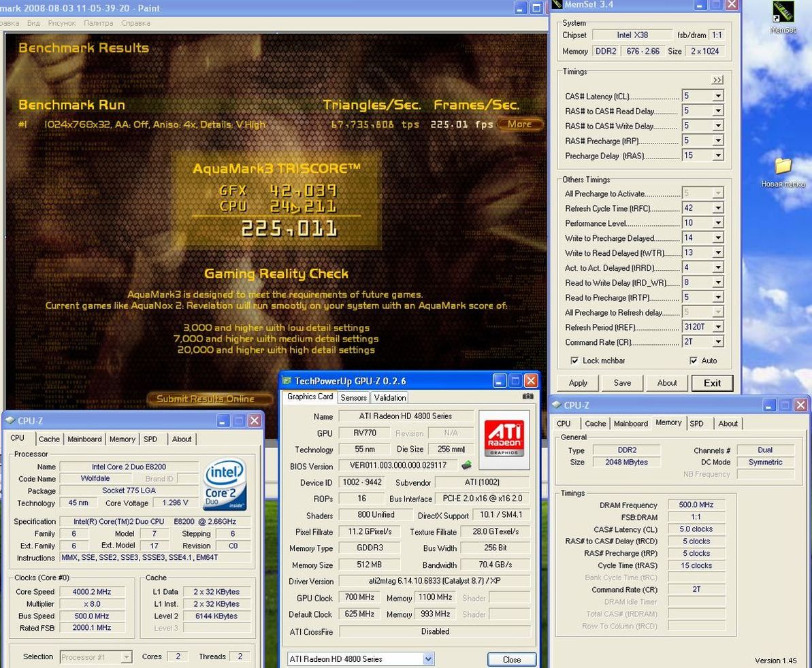Screen dimensions: 812x668
Task: Open the Memory tab in left CPU-Z
Action: (x=123, y=439)
